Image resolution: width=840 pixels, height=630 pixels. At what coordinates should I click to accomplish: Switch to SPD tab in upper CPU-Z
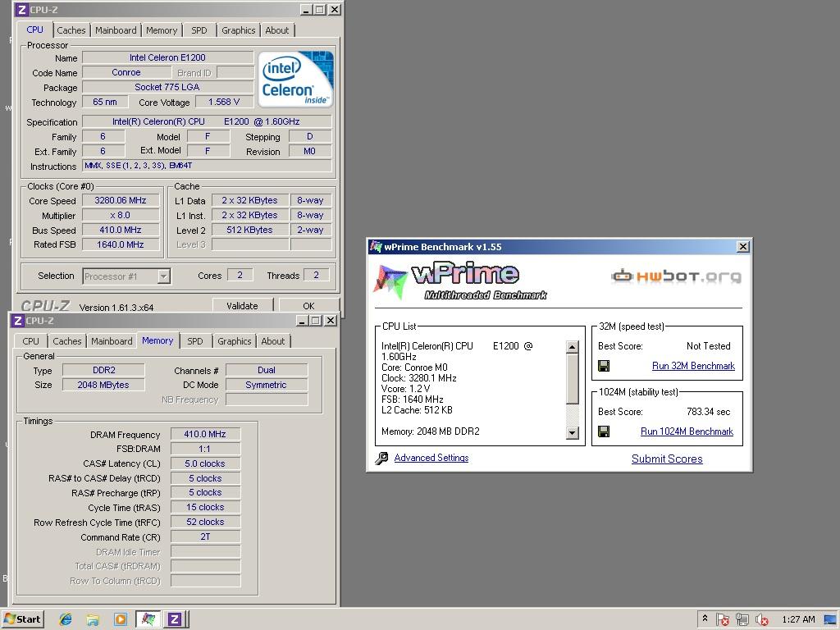[x=199, y=30]
